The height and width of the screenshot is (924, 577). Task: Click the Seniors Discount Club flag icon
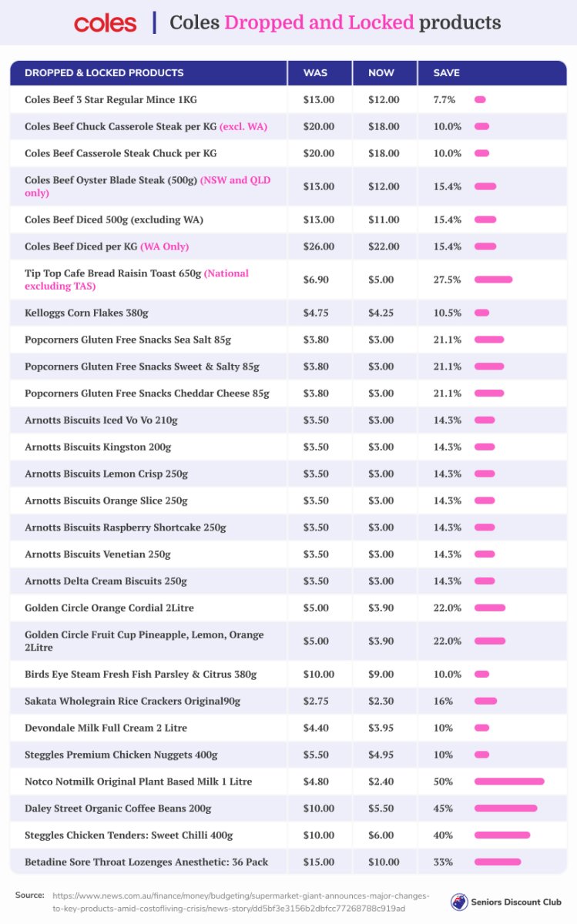[x=460, y=902]
